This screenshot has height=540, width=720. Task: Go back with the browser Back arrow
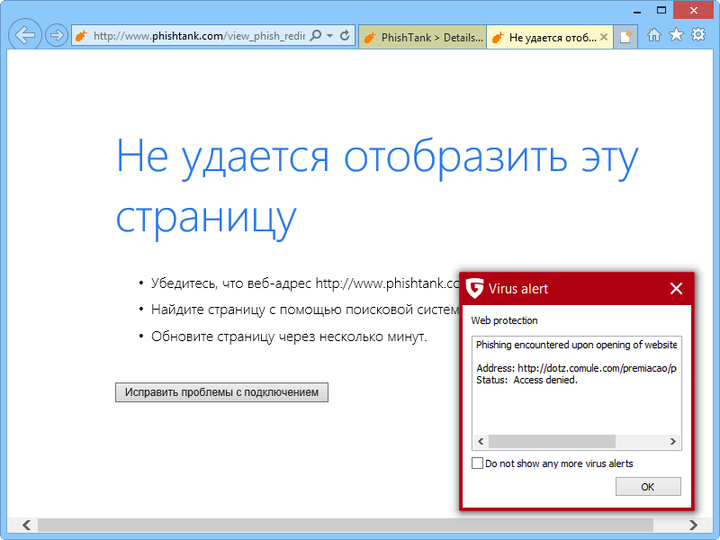tap(25, 35)
